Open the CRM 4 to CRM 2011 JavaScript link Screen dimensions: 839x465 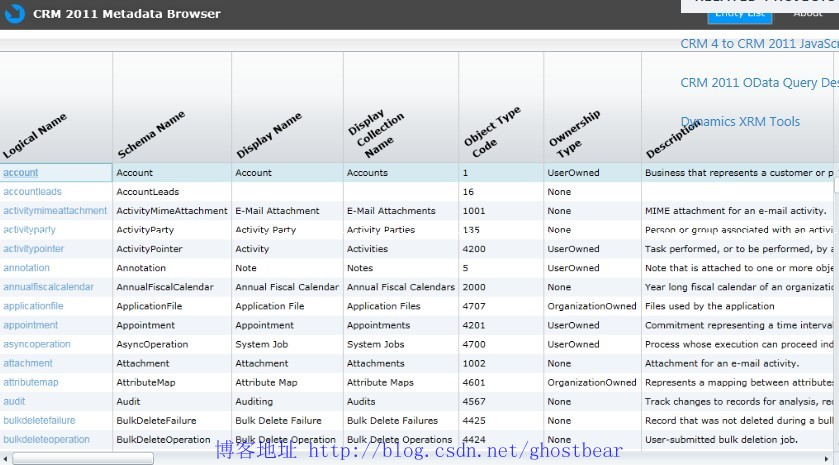pyautogui.click(x=759, y=43)
